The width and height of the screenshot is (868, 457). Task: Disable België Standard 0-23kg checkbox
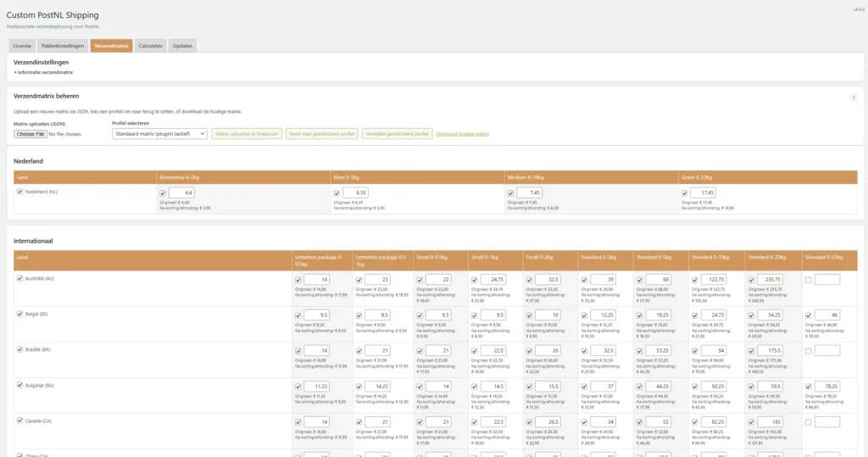pyautogui.click(x=808, y=315)
